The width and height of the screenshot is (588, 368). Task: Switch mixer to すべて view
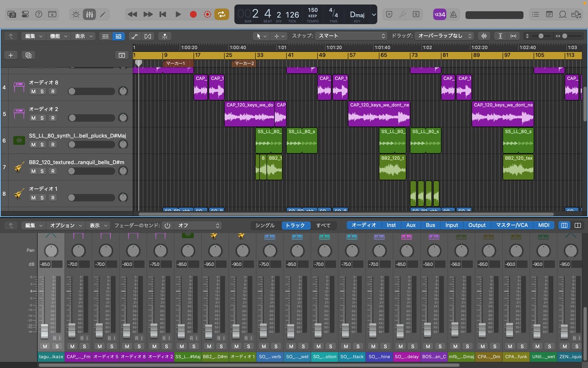(x=323, y=225)
